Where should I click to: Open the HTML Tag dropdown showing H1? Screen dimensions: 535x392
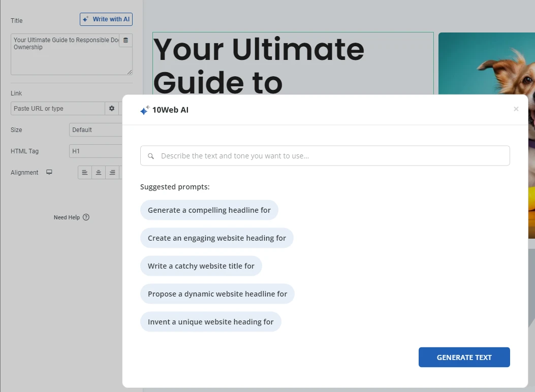(x=96, y=151)
